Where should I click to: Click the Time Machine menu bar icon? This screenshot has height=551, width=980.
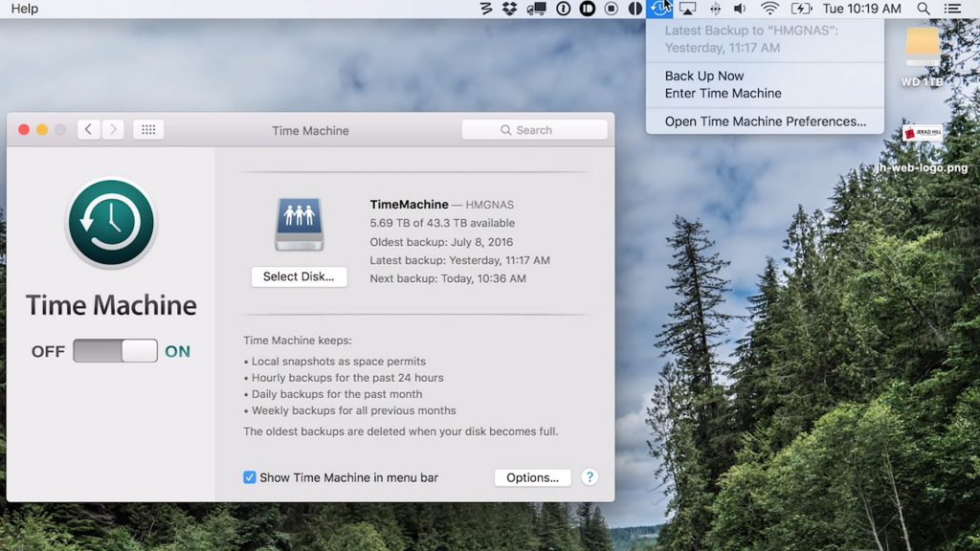pyautogui.click(x=659, y=9)
